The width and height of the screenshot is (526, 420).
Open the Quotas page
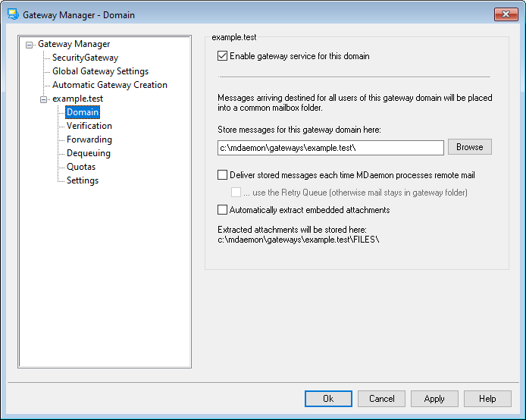pos(81,167)
